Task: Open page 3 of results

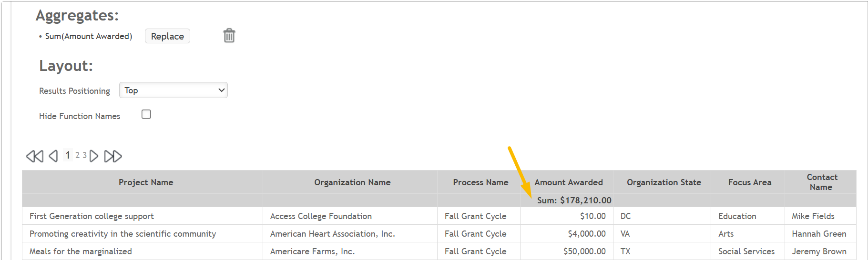Action: click(84, 155)
